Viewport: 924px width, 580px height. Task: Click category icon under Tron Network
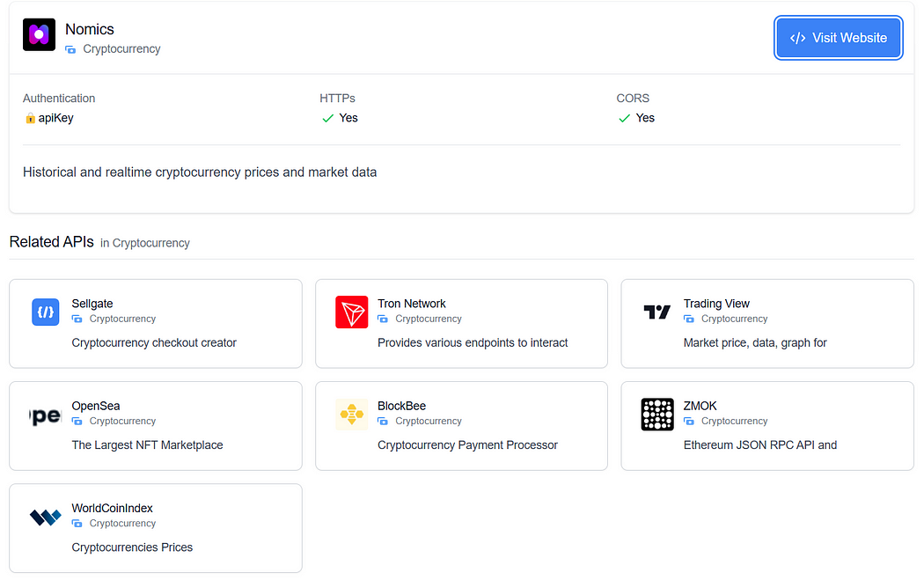click(x=383, y=319)
